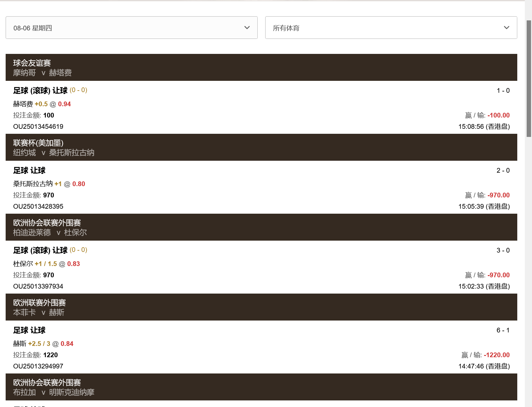The image size is (532, 407).
Task: Click bet ID OU25013428395
Action: (38, 206)
